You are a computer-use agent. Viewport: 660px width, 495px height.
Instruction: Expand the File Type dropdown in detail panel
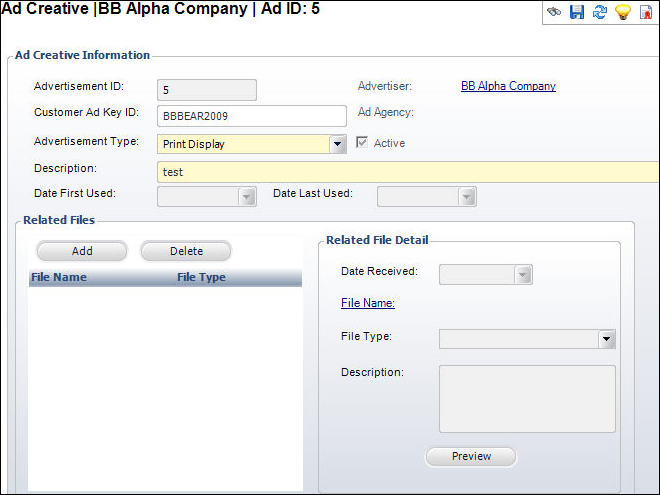(x=607, y=339)
